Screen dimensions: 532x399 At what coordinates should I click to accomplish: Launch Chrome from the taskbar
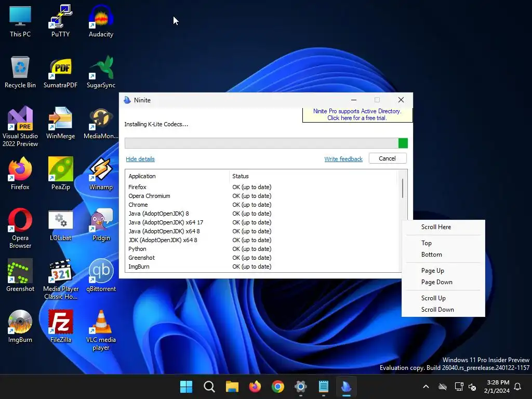coord(278,387)
